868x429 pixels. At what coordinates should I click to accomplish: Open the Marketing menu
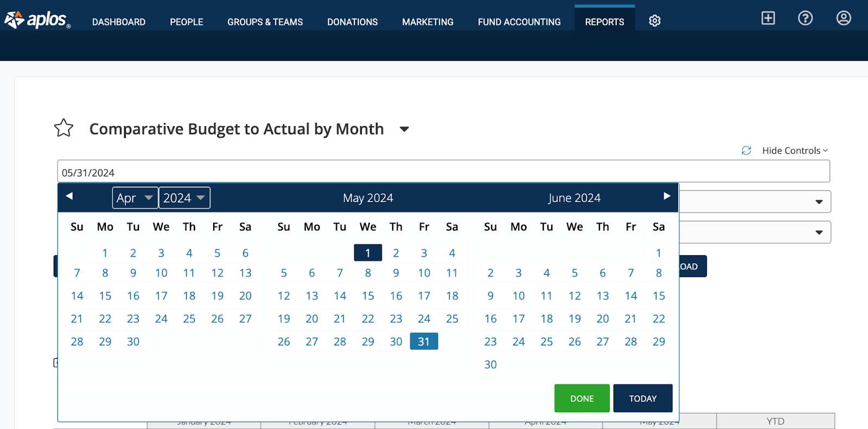tap(428, 22)
